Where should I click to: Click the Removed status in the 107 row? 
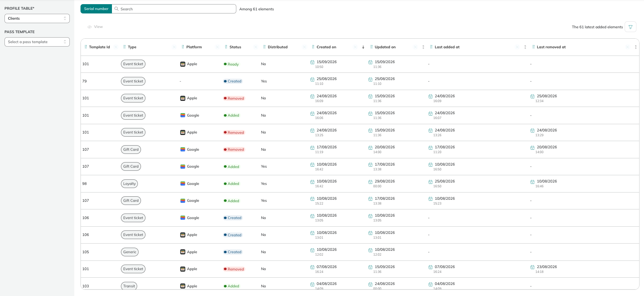[234, 149]
